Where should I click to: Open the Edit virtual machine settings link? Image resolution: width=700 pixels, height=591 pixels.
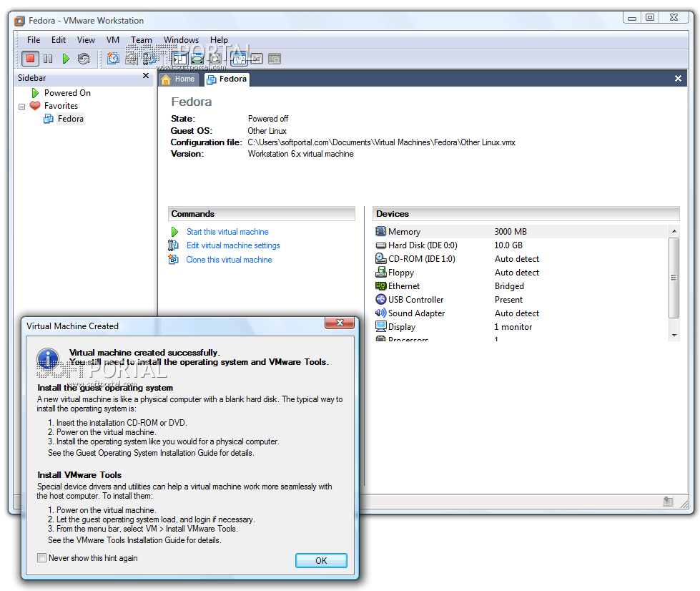coord(233,245)
